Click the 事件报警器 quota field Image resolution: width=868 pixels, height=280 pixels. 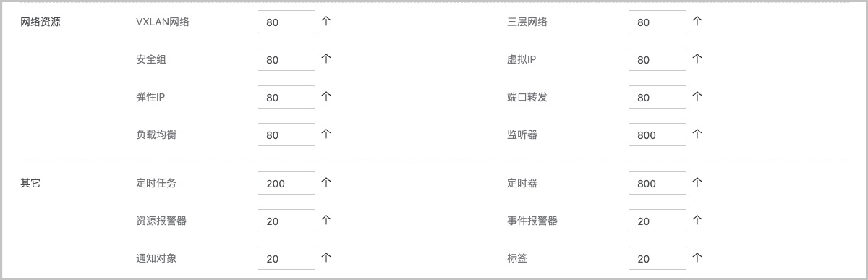tap(658, 221)
